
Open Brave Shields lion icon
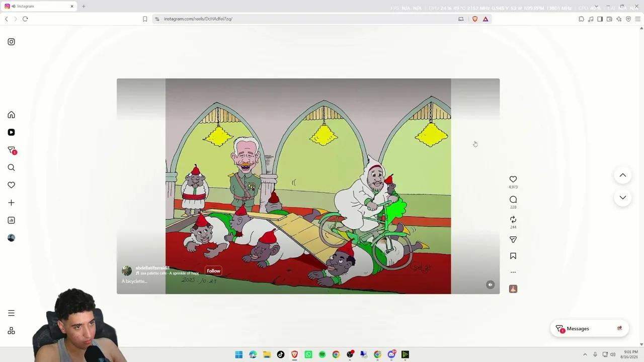pos(475,19)
